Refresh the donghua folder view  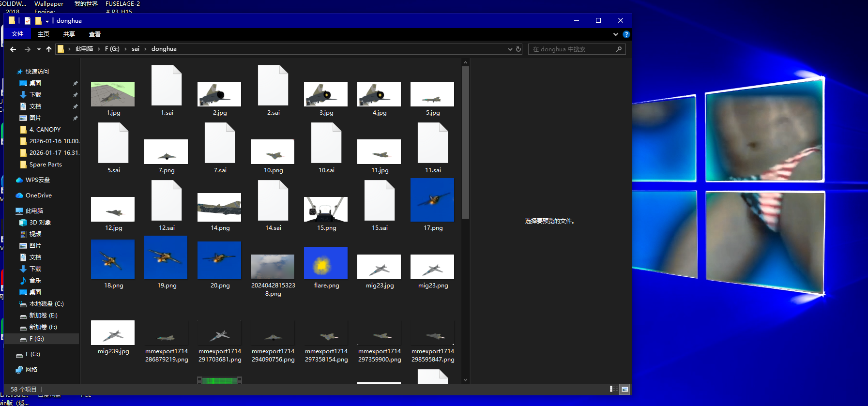518,49
